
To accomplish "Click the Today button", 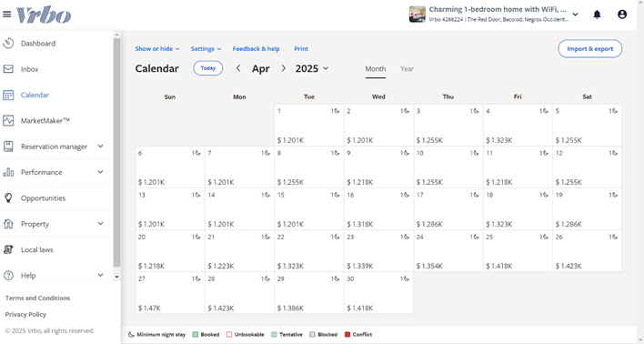I will pyautogui.click(x=207, y=68).
